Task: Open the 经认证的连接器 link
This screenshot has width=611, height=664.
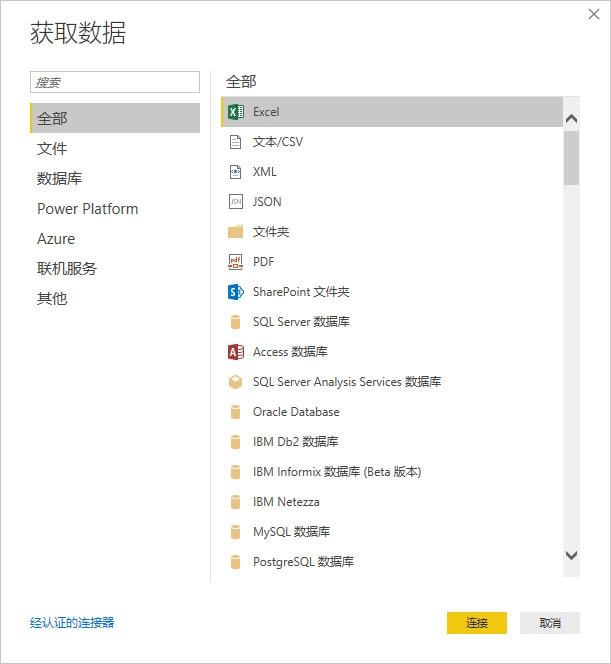Action: pyautogui.click(x=72, y=622)
